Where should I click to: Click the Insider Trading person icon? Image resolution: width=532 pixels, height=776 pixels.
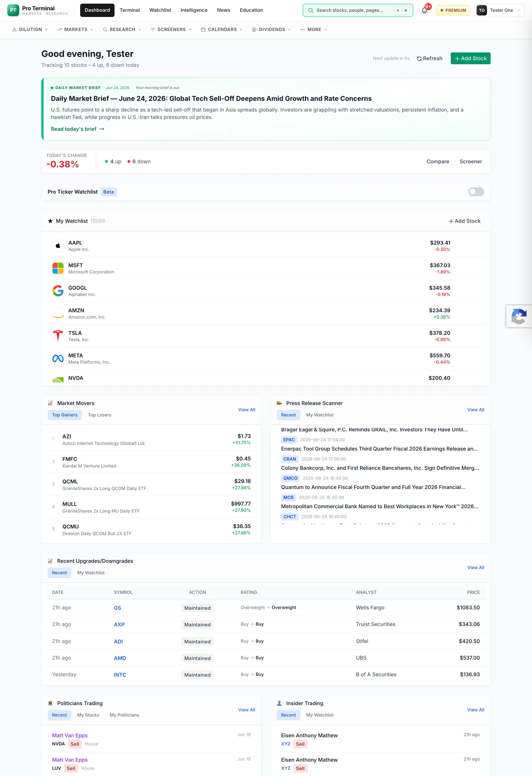coord(279,703)
